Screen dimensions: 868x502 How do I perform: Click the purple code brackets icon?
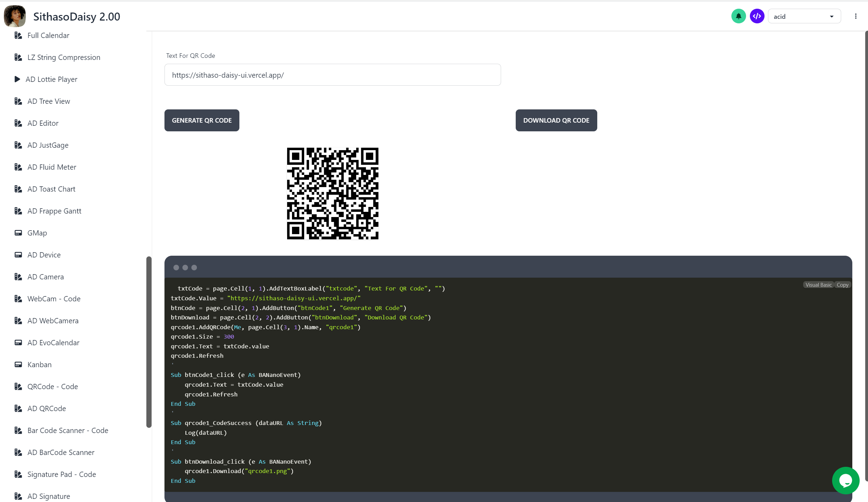(x=757, y=16)
